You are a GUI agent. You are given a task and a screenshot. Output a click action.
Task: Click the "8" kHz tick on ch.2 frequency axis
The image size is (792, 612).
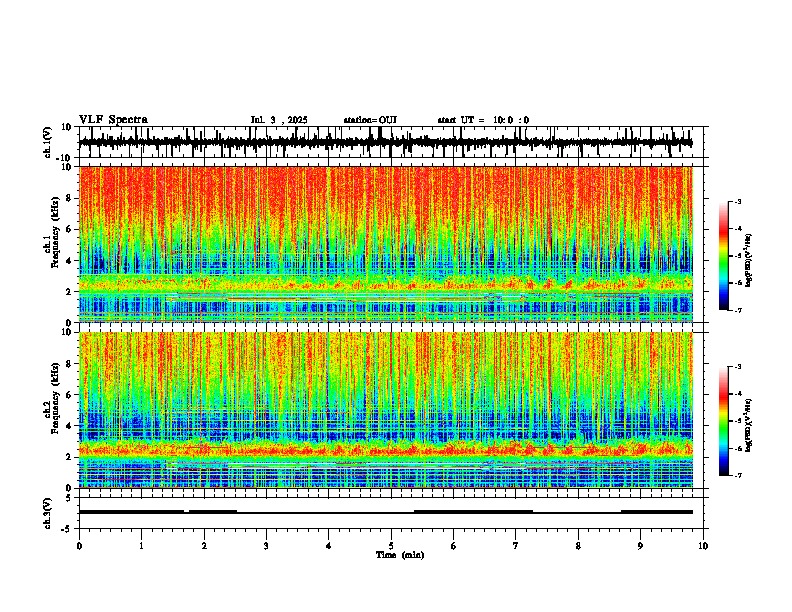click(x=69, y=364)
